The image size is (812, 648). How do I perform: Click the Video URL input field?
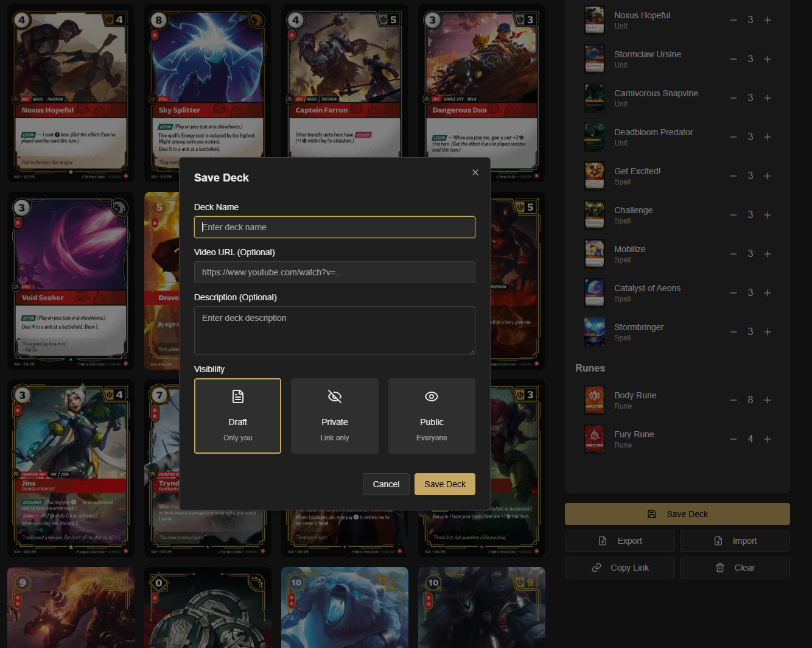(x=335, y=272)
